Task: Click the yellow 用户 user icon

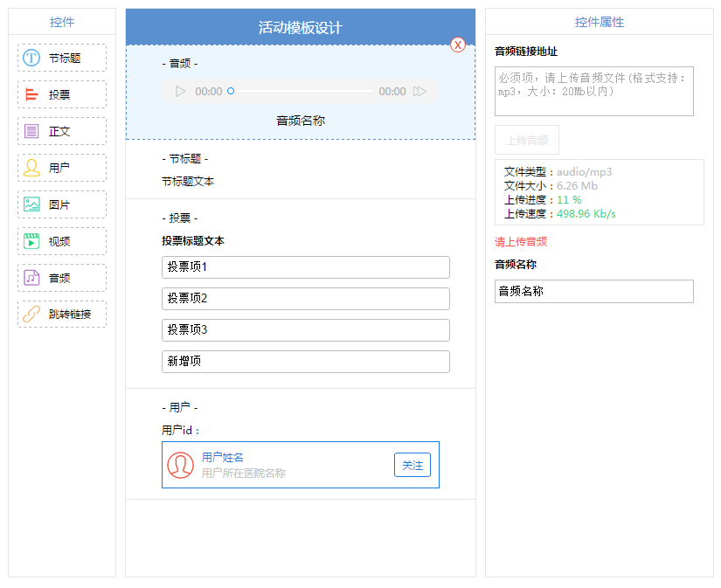Action: coord(31,168)
